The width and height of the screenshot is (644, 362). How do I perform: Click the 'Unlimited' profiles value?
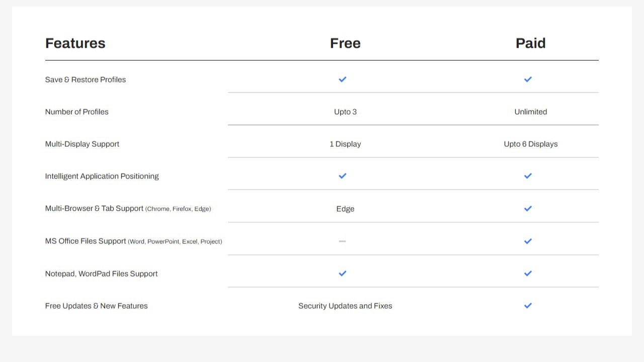530,112
